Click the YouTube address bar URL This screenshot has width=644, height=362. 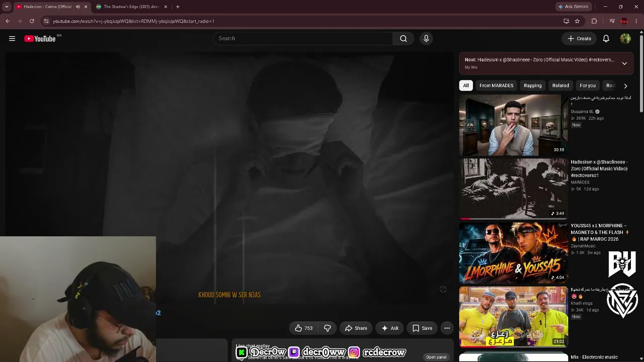click(133, 21)
